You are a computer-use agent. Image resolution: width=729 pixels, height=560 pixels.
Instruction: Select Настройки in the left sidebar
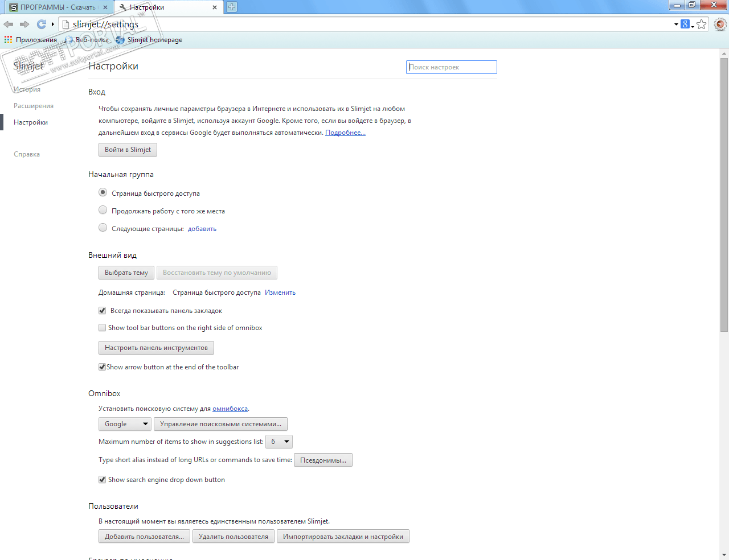pos(31,122)
